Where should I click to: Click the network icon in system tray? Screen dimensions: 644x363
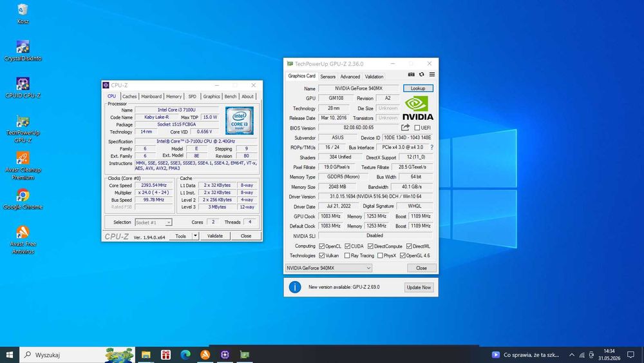point(582,355)
